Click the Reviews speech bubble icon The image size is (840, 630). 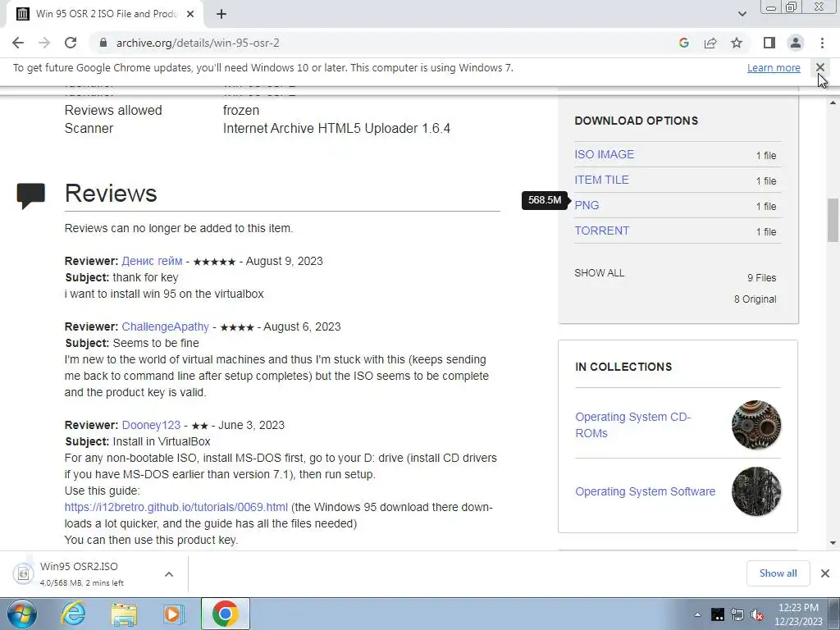coord(31,196)
